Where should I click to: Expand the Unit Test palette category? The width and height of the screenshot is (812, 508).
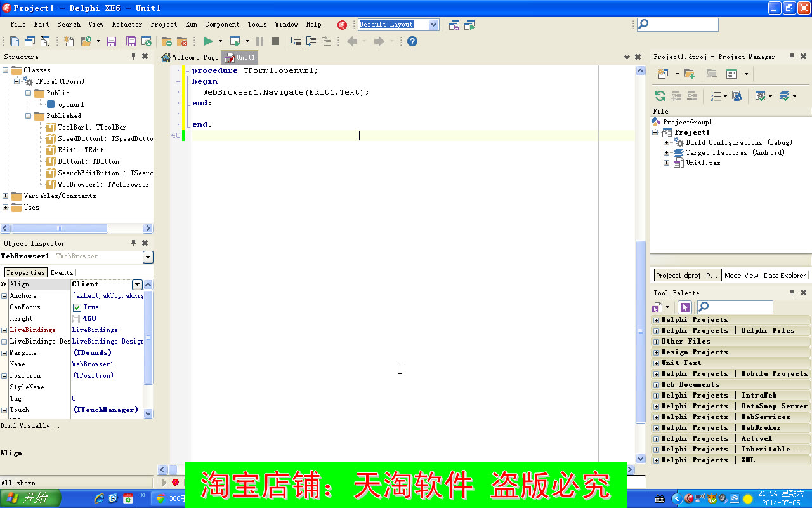tap(657, 363)
